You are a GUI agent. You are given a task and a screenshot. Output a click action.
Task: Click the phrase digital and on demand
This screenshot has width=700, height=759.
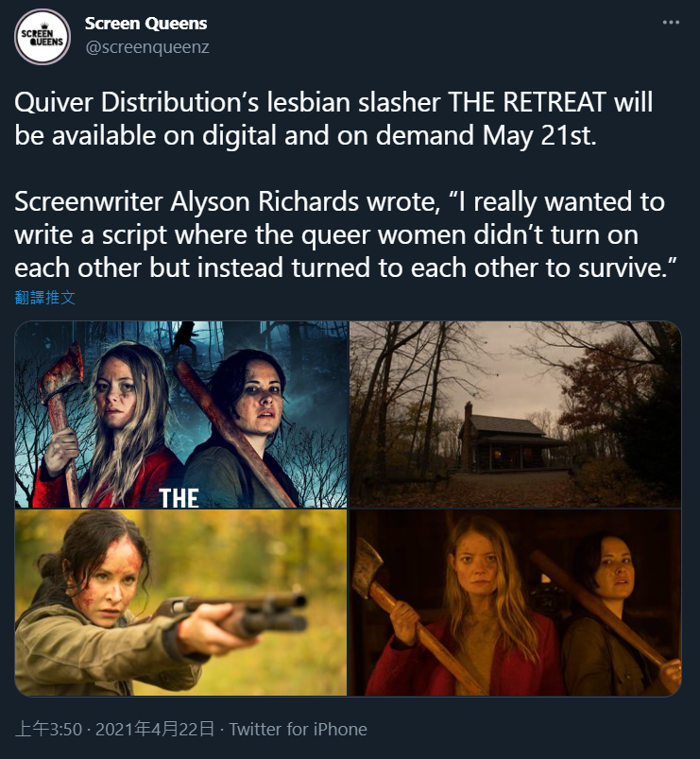337,135
